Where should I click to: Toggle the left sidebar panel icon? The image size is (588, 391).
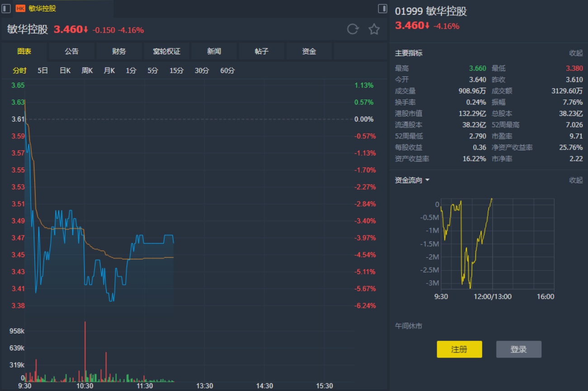coord(6,8)
